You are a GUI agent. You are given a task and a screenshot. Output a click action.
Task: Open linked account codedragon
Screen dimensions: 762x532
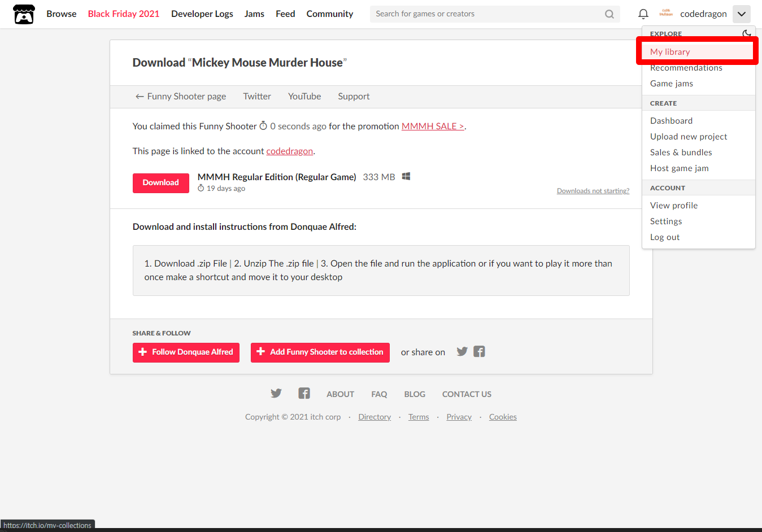pyautogui.click(x=290, y=151)
